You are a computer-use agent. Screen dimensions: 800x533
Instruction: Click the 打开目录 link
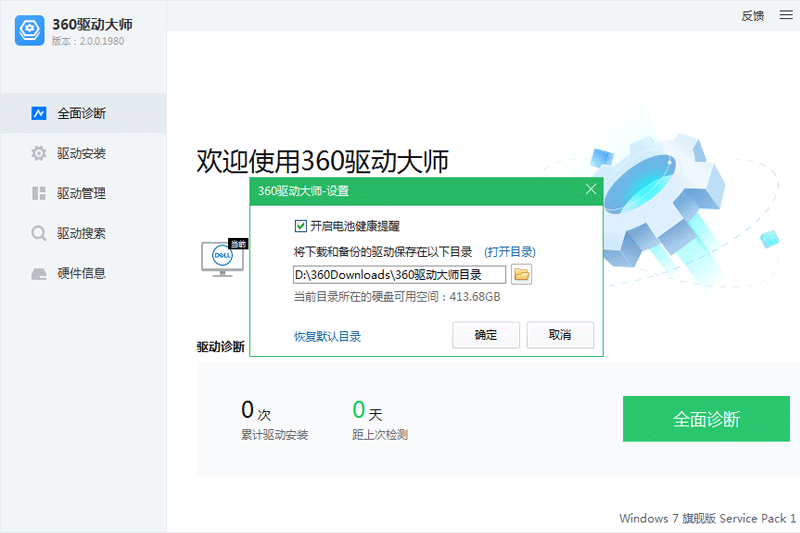510,251
